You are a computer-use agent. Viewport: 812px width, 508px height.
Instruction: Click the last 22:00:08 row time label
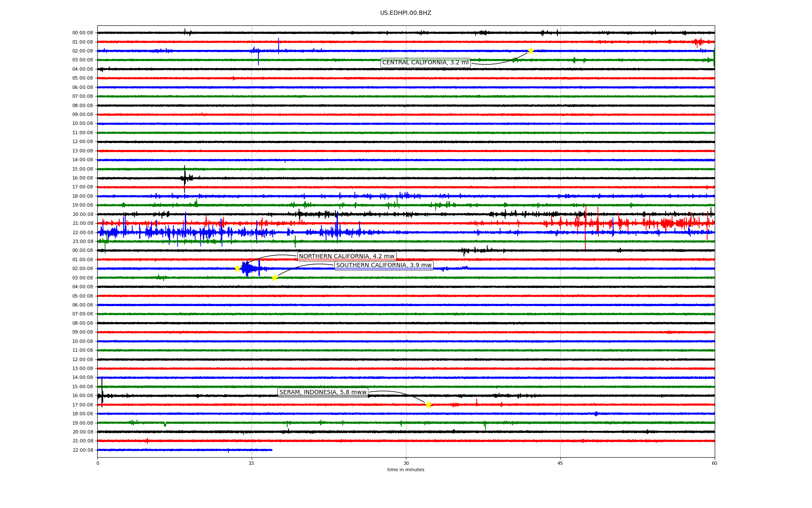pyautogui.click(x=82, y=450)
